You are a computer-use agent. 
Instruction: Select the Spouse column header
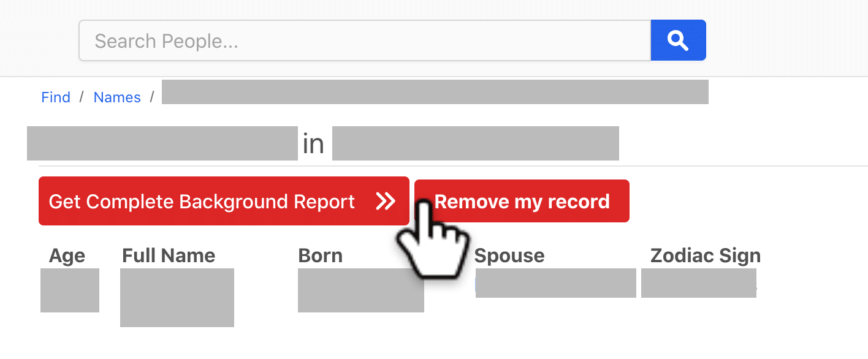pos(509,255)
